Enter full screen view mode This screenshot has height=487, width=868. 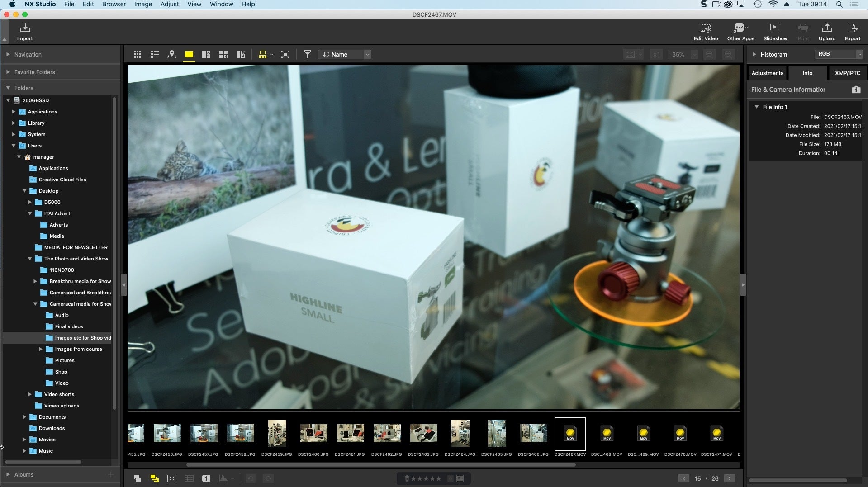tap(285, 54)
